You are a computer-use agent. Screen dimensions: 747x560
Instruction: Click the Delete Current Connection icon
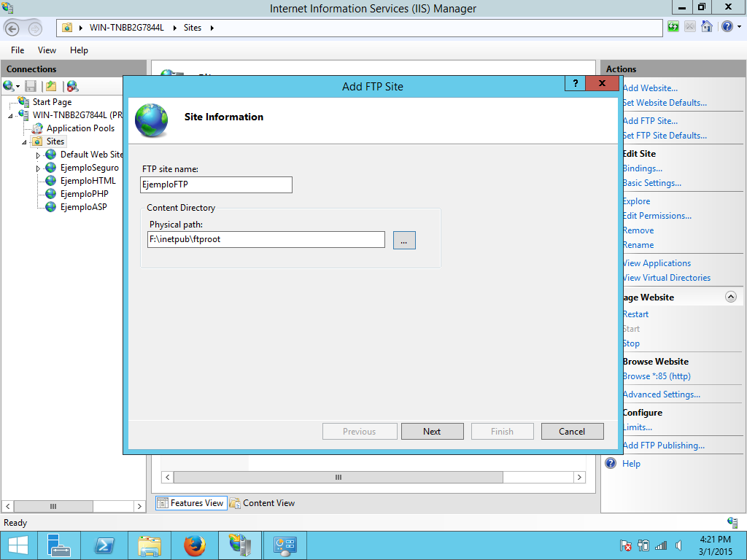coord(71,85)
